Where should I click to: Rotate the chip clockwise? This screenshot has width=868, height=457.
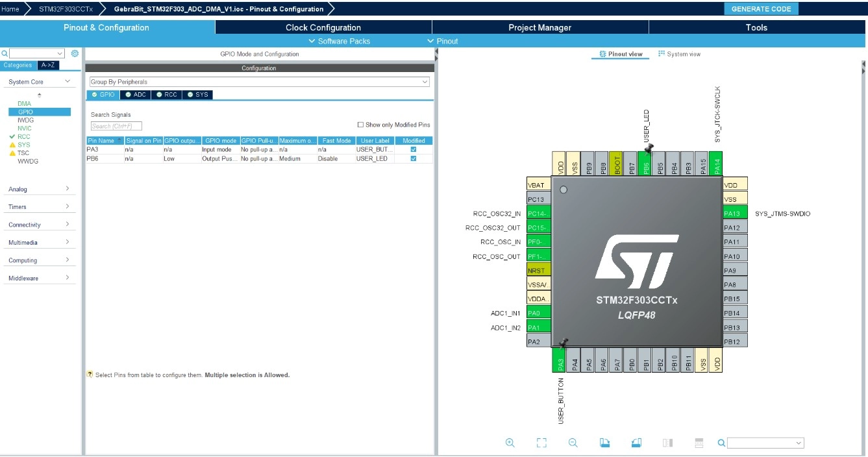604,443
